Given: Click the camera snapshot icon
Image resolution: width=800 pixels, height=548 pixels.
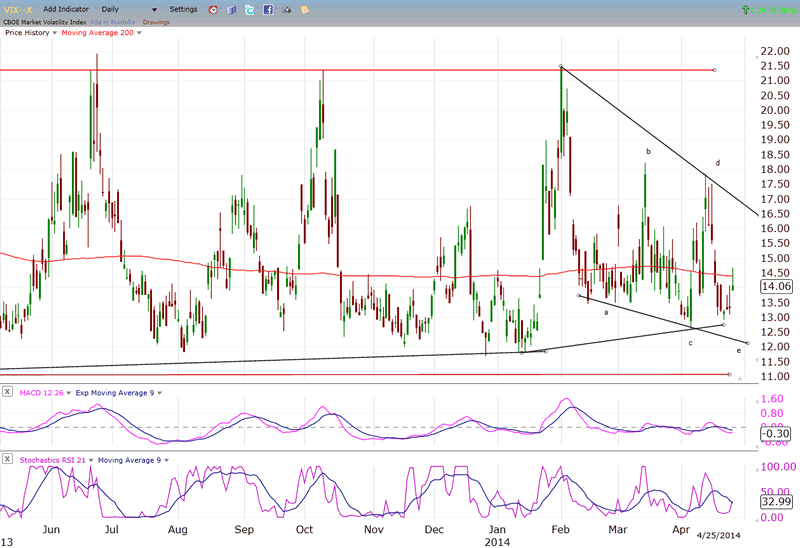Looking at the screenshot, I should (x=286, y=9).
